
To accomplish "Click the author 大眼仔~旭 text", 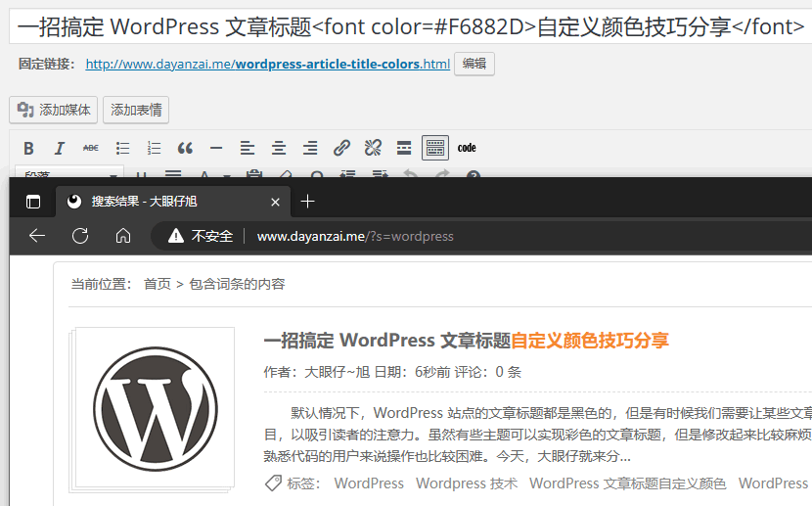I will [338, 372].
